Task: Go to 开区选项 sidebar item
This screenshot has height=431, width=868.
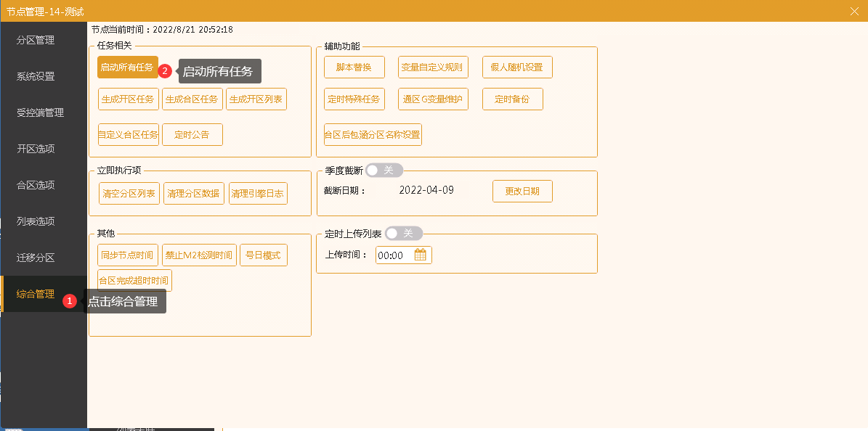Action: 36,149
